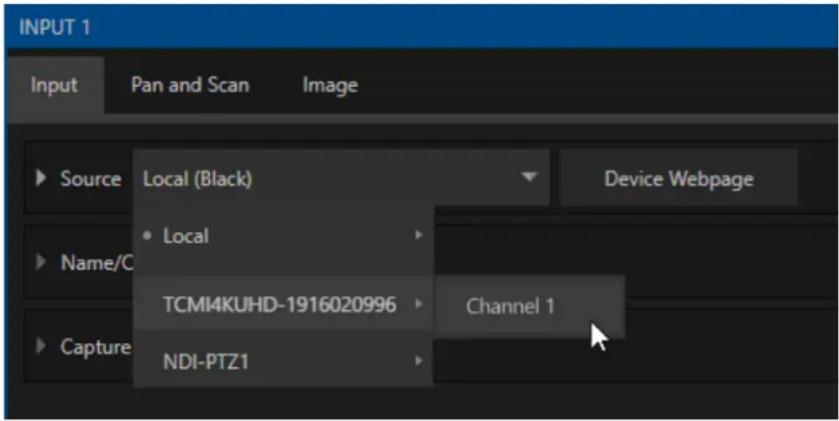Expand the Name/Comment section triangle

(41, 262)
